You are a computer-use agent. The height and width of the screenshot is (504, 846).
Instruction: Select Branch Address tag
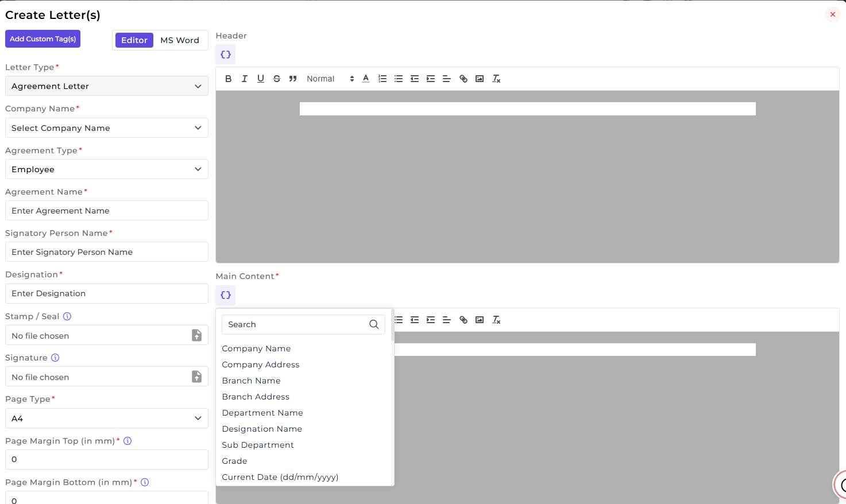(x=256, y=397)
